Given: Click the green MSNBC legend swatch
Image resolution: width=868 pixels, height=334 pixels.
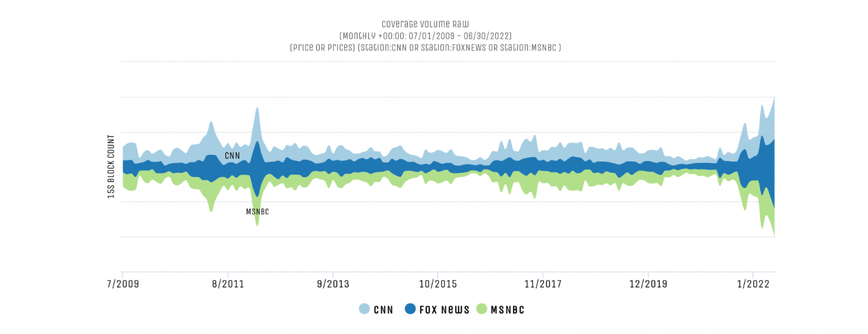Looking at the screenshot, I should tap(481, 309).
